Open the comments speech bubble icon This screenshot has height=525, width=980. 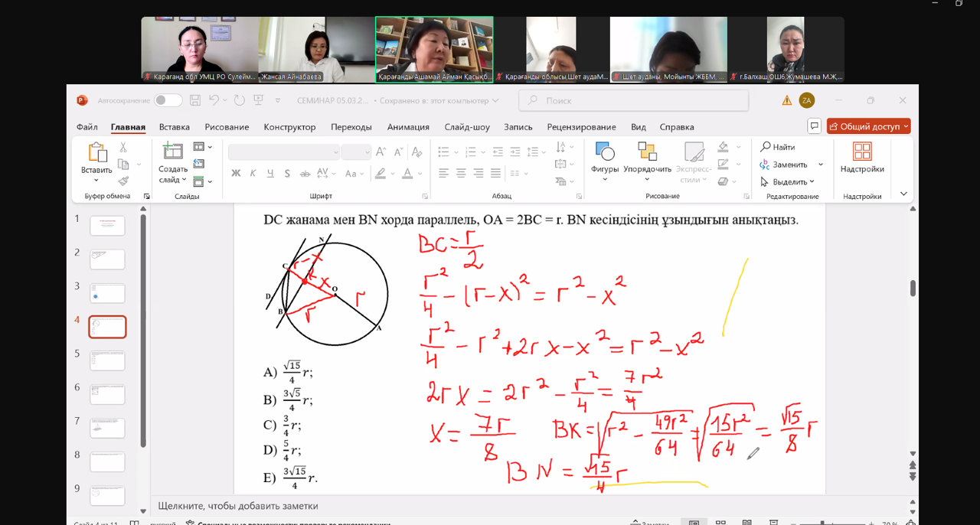814,126
